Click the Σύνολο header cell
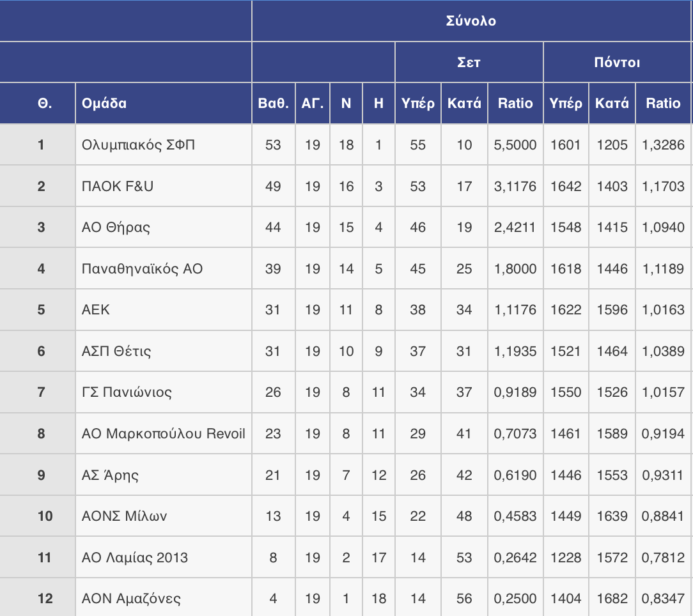Image resolution: width=693 pixels, height=616 pixels. point(471,21)
